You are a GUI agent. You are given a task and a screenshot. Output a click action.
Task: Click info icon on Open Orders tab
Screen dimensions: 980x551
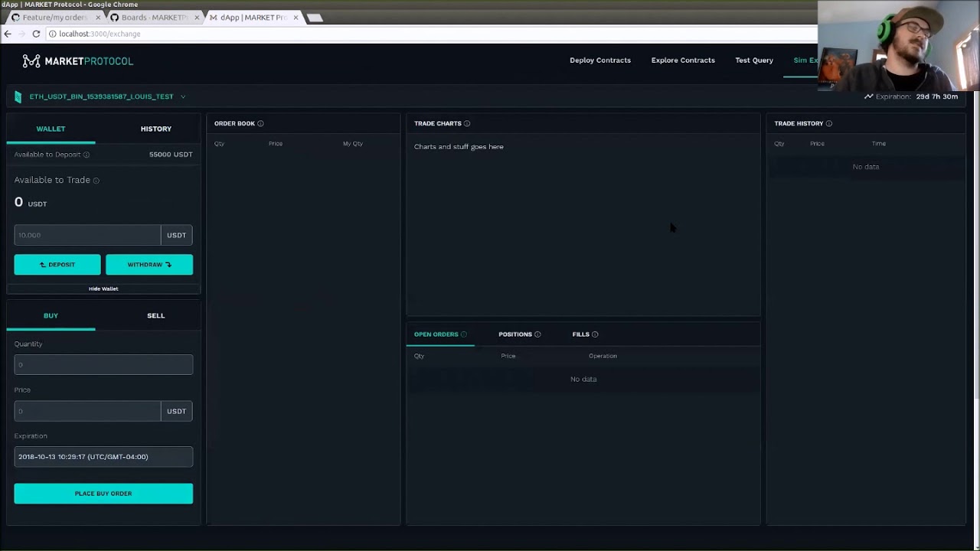point(464,334)
